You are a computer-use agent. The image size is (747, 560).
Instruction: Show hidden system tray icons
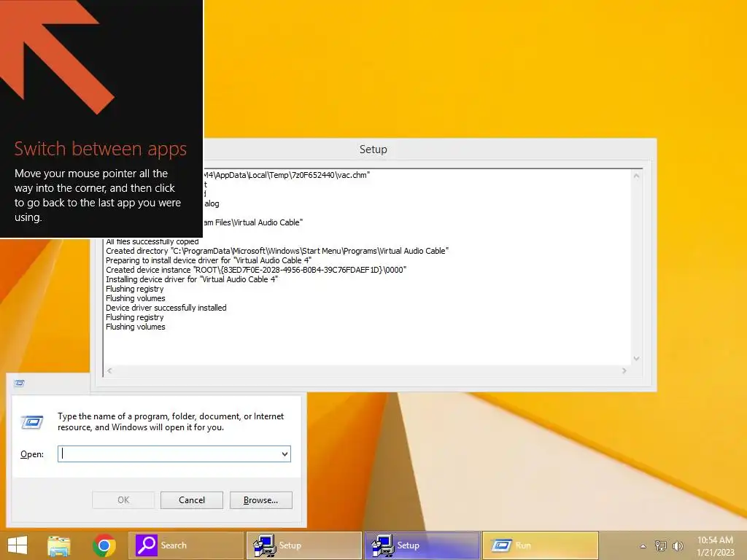643,546
